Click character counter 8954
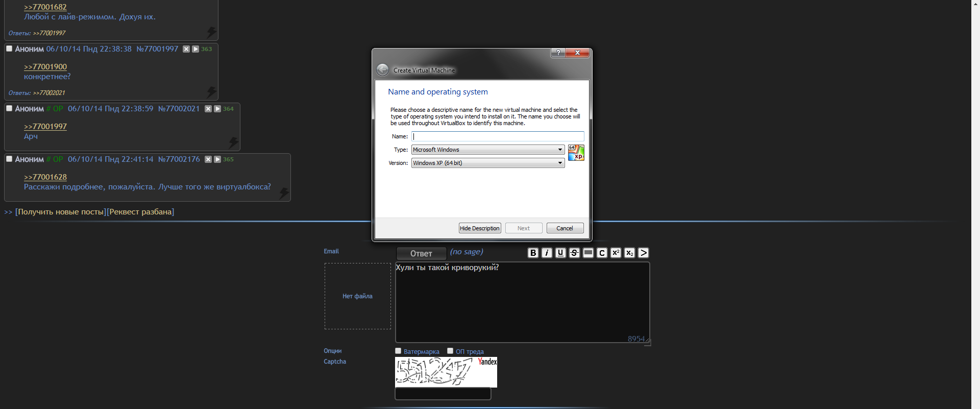 [x=636, y=339]
